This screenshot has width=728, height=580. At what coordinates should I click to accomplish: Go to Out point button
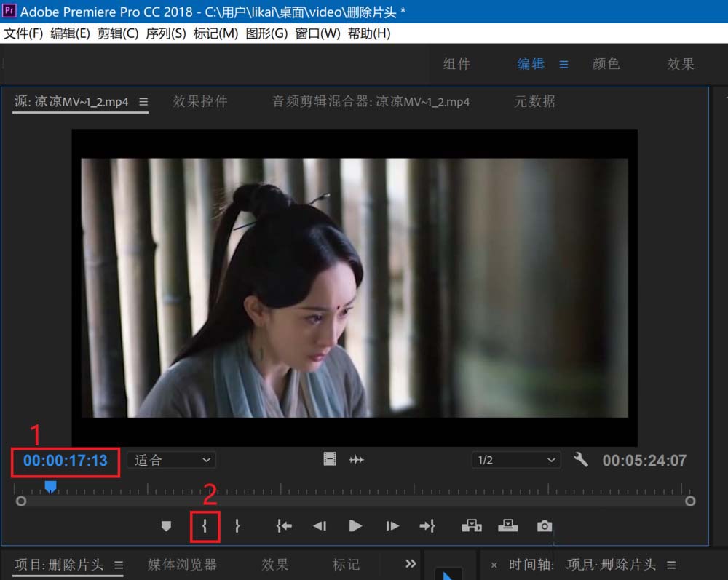[427, 526]
